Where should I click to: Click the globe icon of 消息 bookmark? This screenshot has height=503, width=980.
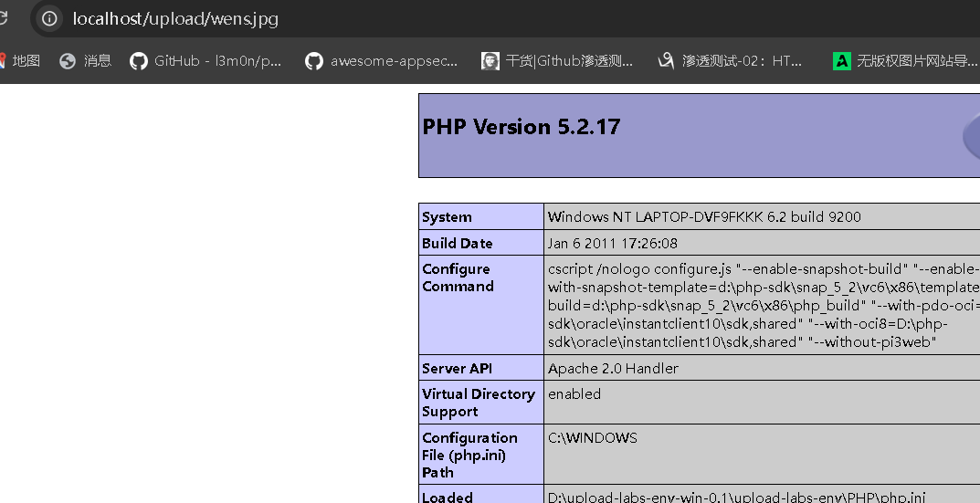pyautogui.click(x=68, y=60)
